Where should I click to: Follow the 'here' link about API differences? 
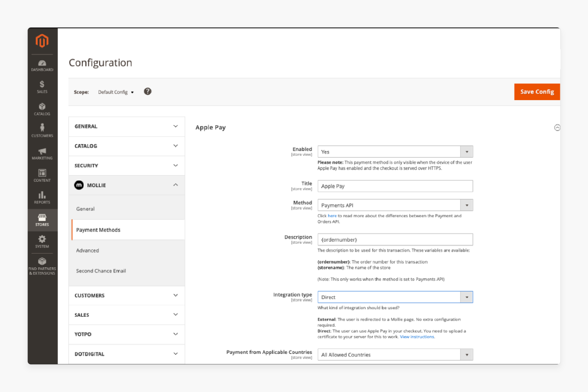(332, 216)
